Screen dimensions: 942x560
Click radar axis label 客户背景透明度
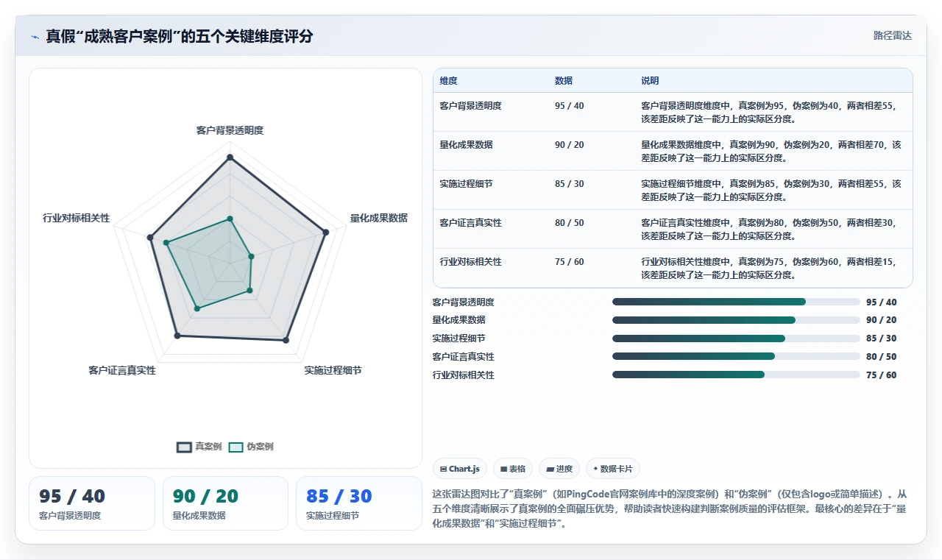click(230, 130)
